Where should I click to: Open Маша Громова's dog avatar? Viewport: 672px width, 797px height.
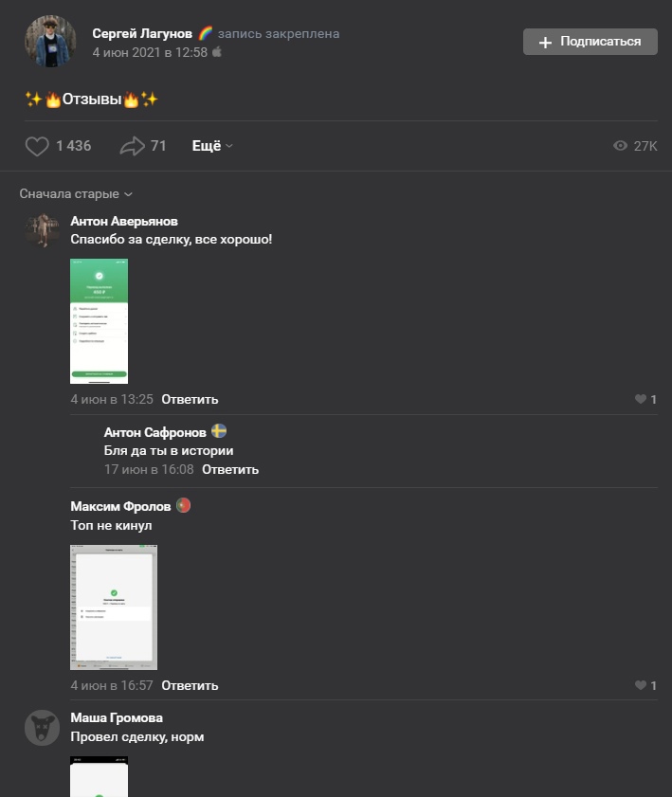click(x=43, y=728)
